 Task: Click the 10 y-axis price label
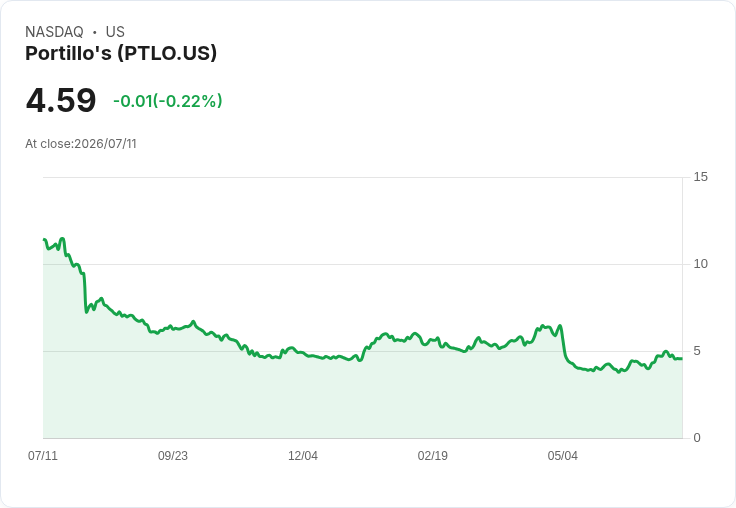pyautogui.click(x=700, y=264)
